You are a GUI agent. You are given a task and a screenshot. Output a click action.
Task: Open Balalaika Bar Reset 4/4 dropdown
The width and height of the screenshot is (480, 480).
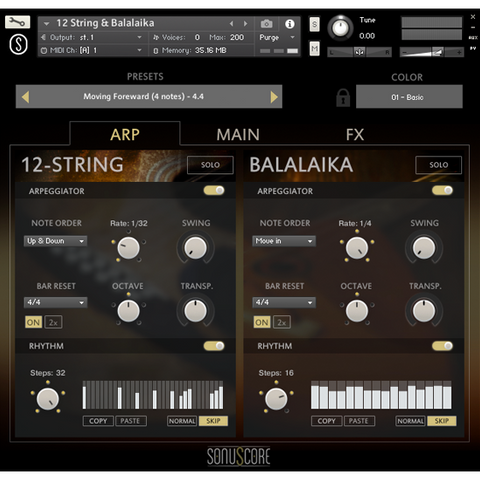click(x=284, y=302)
